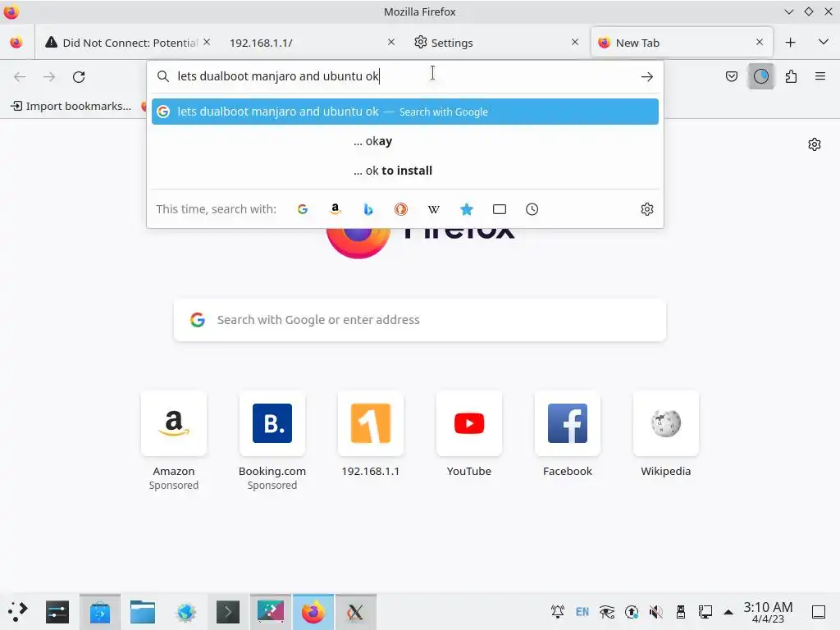Reload the current page
Viewport: 840px width, 630px height.
[79, 76]
